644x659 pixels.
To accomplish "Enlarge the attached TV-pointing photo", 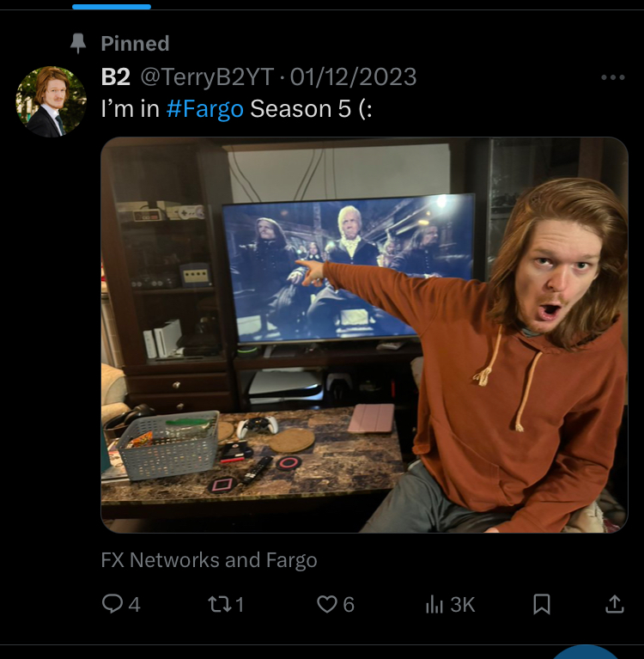I will 364,335.
